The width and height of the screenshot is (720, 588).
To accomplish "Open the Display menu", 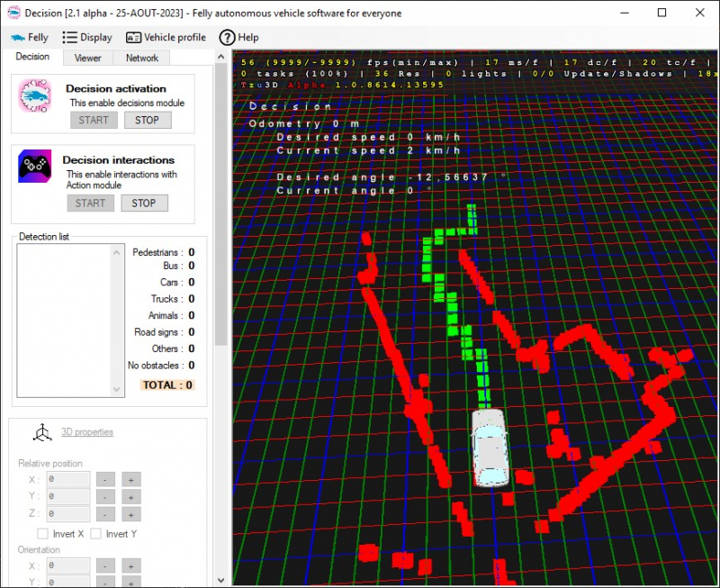I will 87,37.
